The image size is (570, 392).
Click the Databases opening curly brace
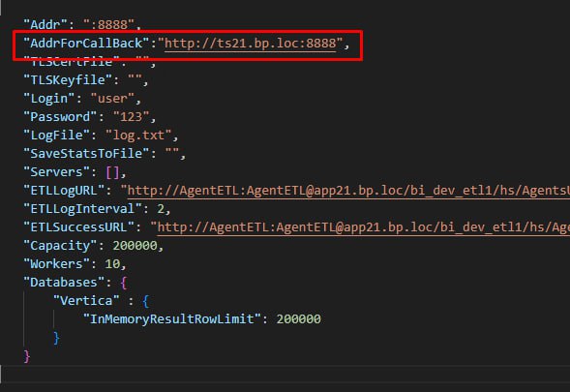pyautogui.click(x=124, y=283)
